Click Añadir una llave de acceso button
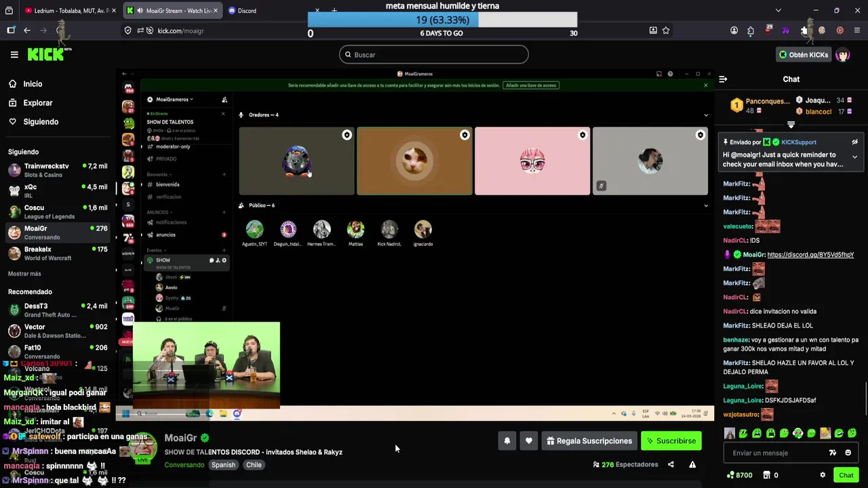Screen dimensions: 868x488 click(531, 85)
